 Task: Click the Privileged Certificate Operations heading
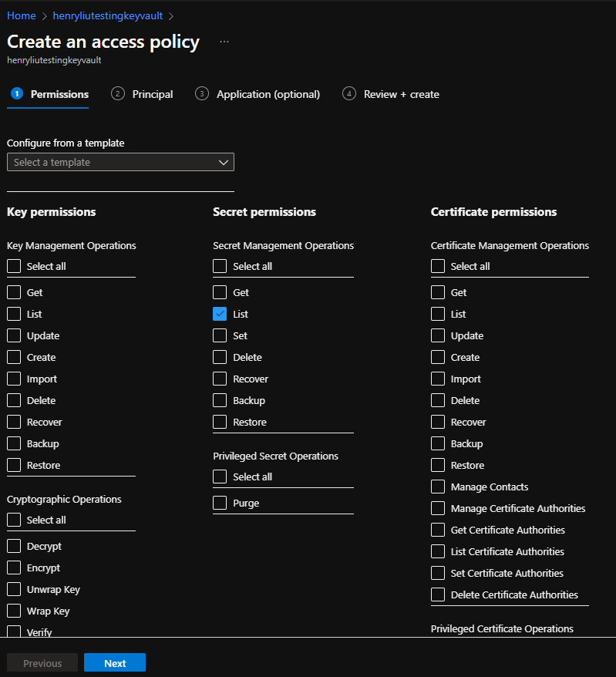pyautogui.click(x=502, y=628)
